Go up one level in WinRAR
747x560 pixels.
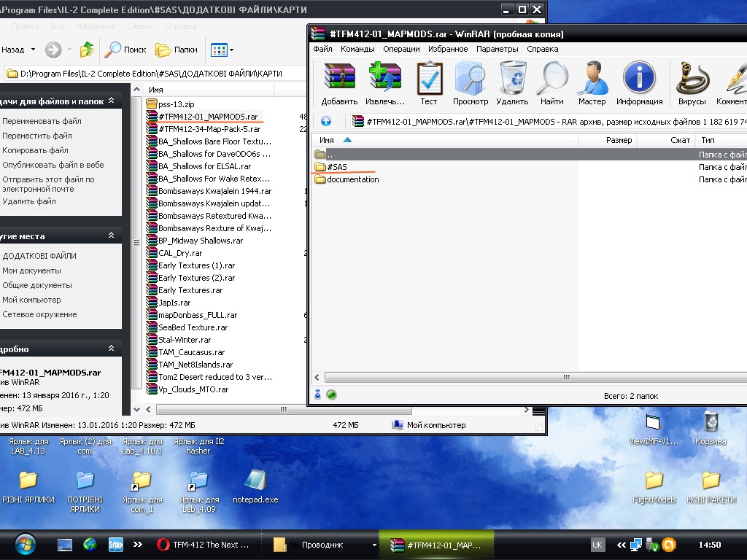[326, 122]
